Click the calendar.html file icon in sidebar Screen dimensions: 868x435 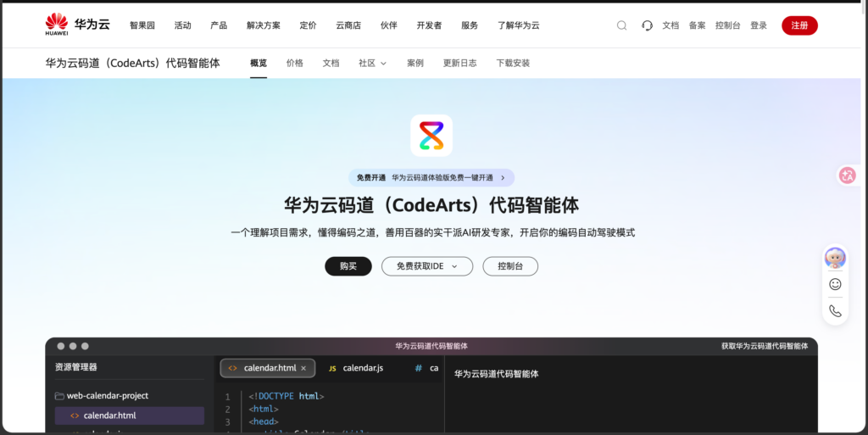click(75, 415)
